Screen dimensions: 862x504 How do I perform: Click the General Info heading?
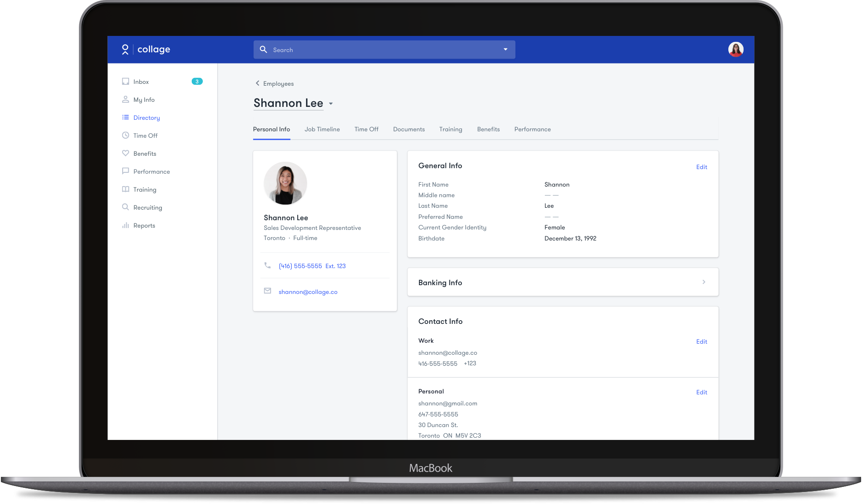(x=440, y=165)
